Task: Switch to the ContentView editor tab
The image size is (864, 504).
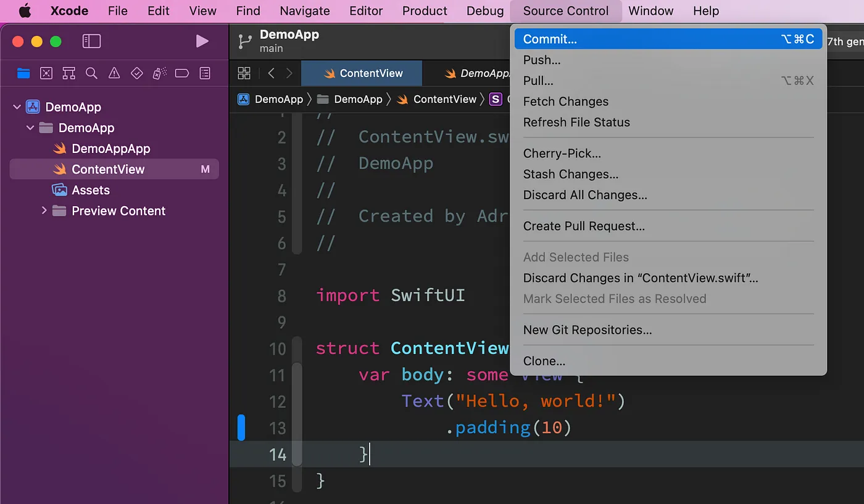Action: [x=362, y=73]
